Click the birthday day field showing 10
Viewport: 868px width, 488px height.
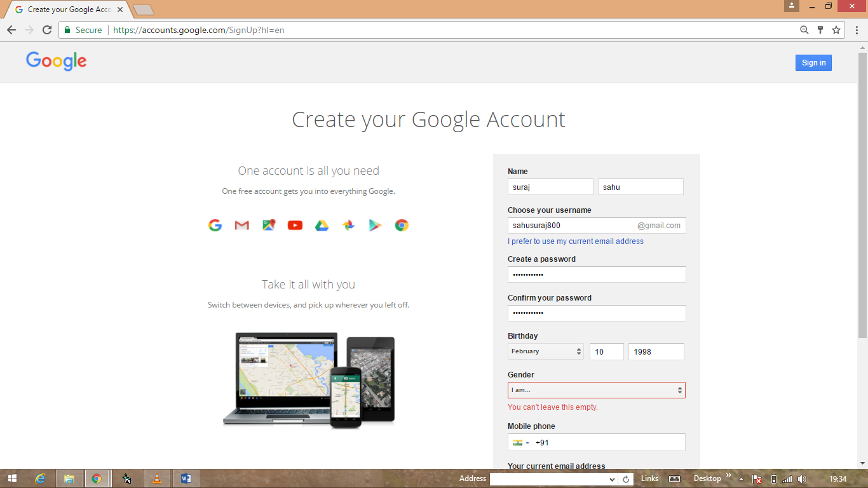607,351
